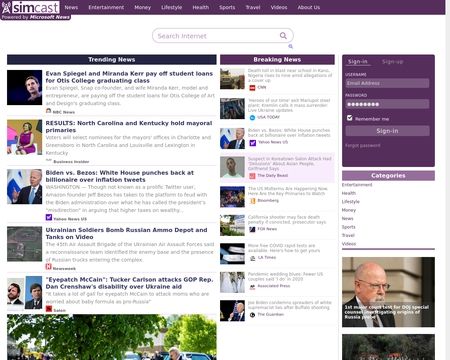This screenshot has height=360, width=450.
Task: Focus the Search Internet field
Action: tap(223, 36)
